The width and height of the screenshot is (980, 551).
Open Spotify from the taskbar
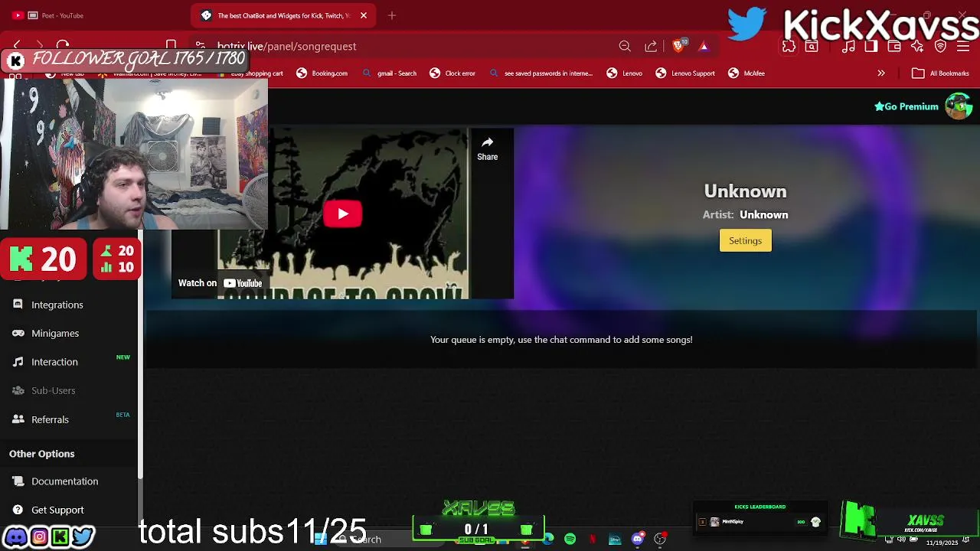pos(570,540)
